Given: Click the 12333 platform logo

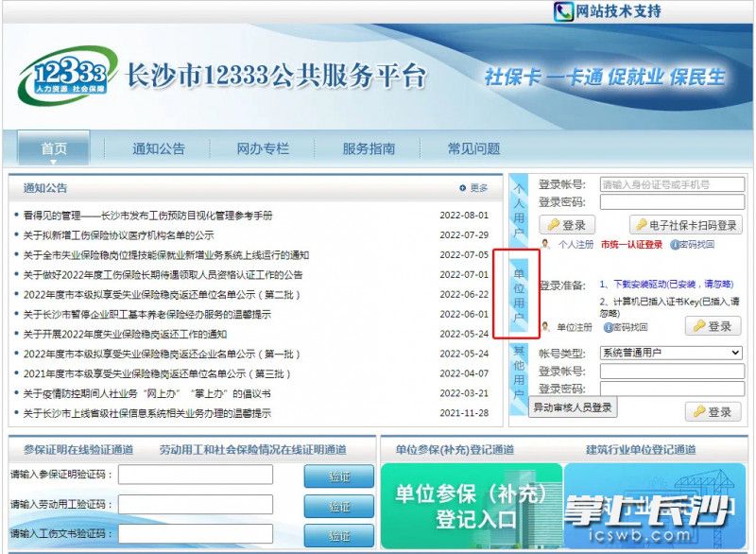Looking at the screenshot, I should 62,74.
